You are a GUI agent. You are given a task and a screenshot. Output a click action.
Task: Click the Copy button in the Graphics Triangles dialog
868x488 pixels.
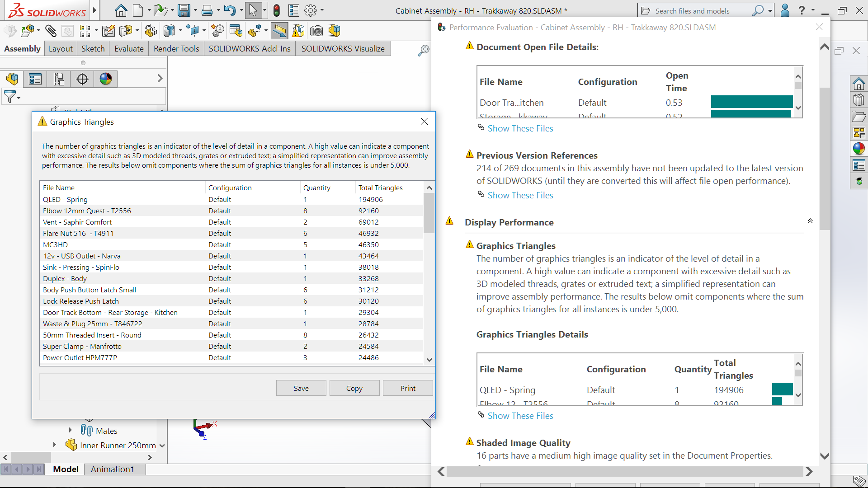(x=354, y=388)
